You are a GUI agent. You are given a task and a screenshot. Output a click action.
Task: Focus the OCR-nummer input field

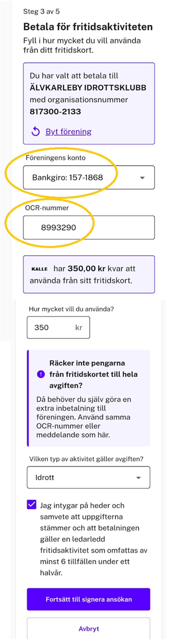(x=89, y=228)
